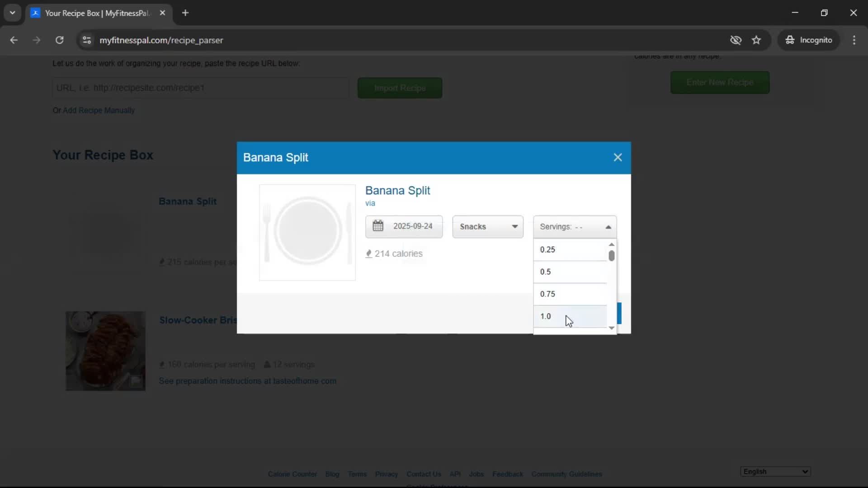Click servings list scroll down arrow

pos(612,328)
